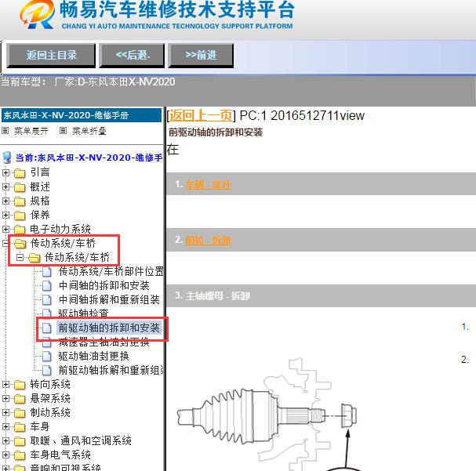Click the 取暖、通风和空调系统 folder icon
Screen dimensions: 476x471
point(20,441)
